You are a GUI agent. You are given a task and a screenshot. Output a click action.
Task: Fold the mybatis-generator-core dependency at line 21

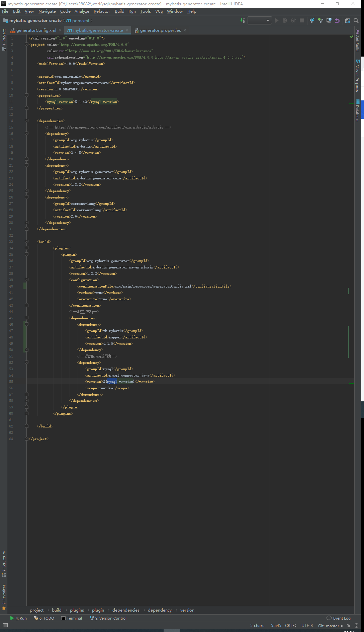coord(26,165)
